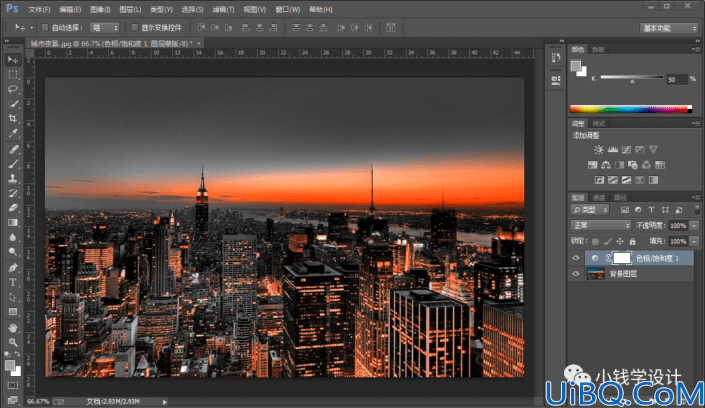Open the 基本功能 workspace dropdown

[669, 28]
